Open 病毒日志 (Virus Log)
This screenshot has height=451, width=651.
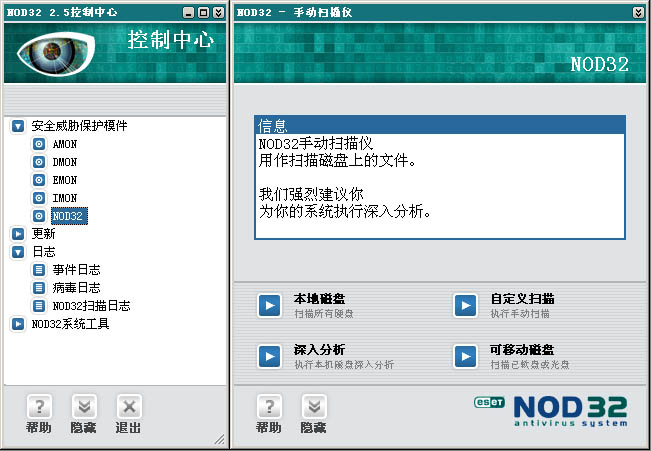[x=76, y=288]
